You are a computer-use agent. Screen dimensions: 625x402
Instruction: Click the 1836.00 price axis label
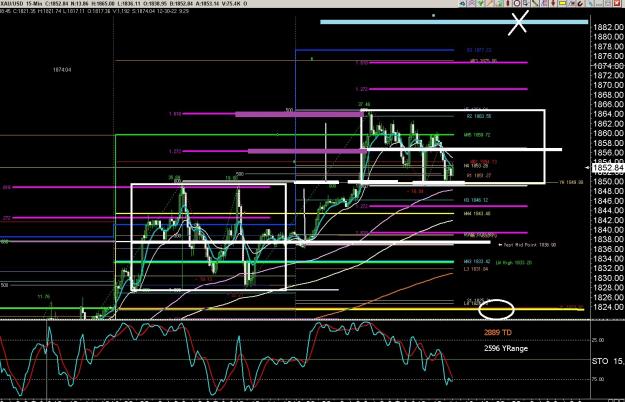click(x=608, y=249)
